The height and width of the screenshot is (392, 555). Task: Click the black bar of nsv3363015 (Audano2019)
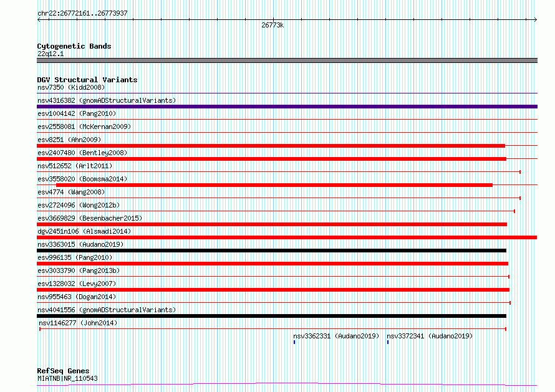coord(271,251)
